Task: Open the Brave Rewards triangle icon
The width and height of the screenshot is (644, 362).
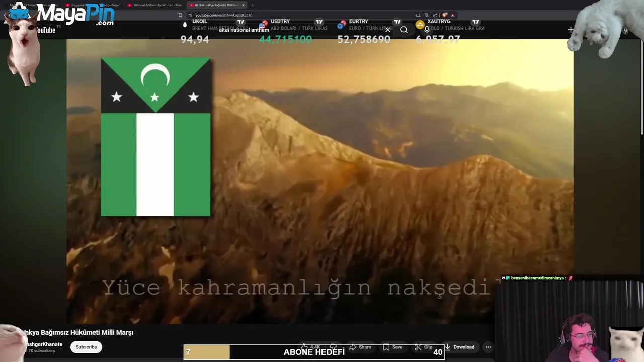Action: coord(452,15)
